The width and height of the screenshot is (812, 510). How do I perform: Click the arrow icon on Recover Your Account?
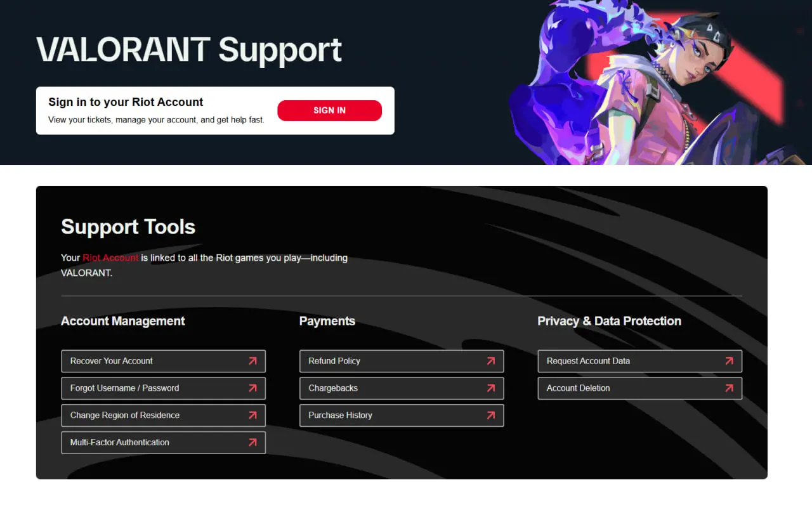tap(252, 361)
